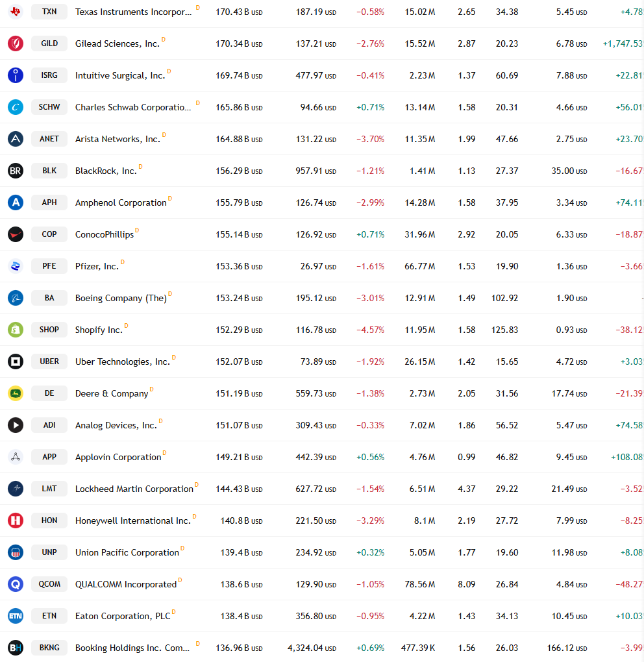The image size is (644, 662).
Task: Click Gilead EPS growth +1,747.53
Action: (x=623, y=44)
